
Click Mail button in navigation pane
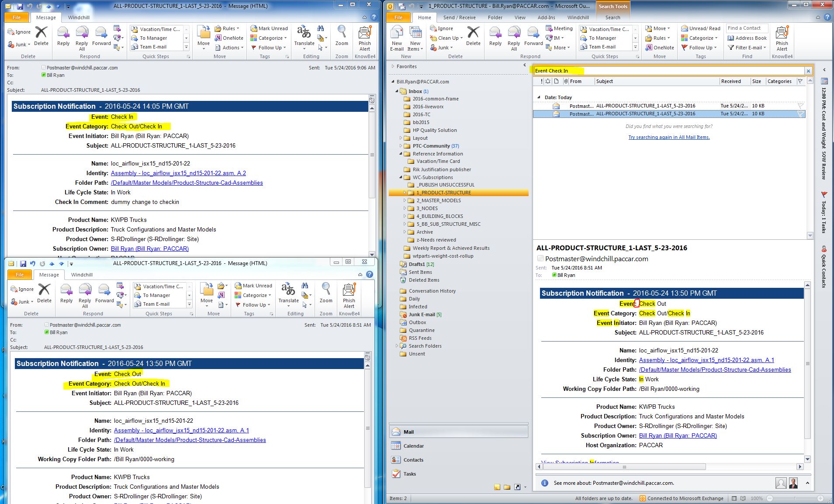(458, 432)
